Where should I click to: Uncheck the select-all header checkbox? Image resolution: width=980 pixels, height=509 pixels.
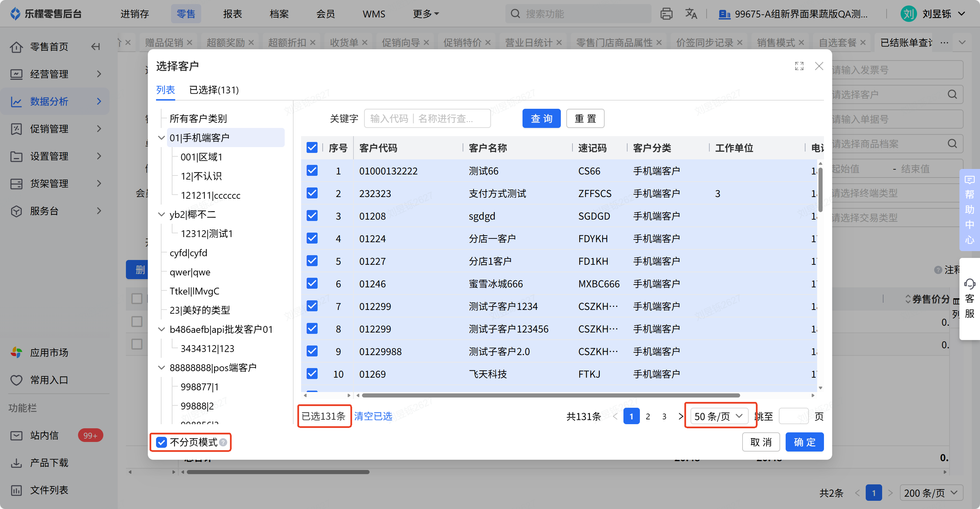pos(312,147)
